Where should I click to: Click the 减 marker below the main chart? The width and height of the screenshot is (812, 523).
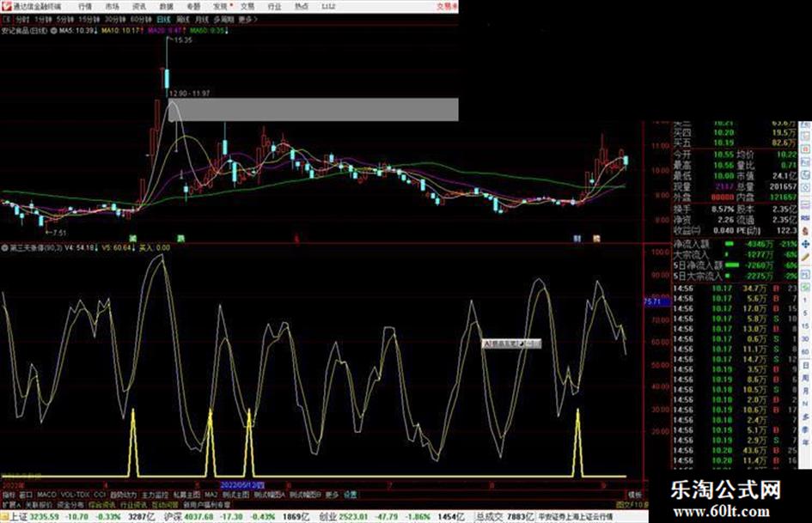[133, 238]
